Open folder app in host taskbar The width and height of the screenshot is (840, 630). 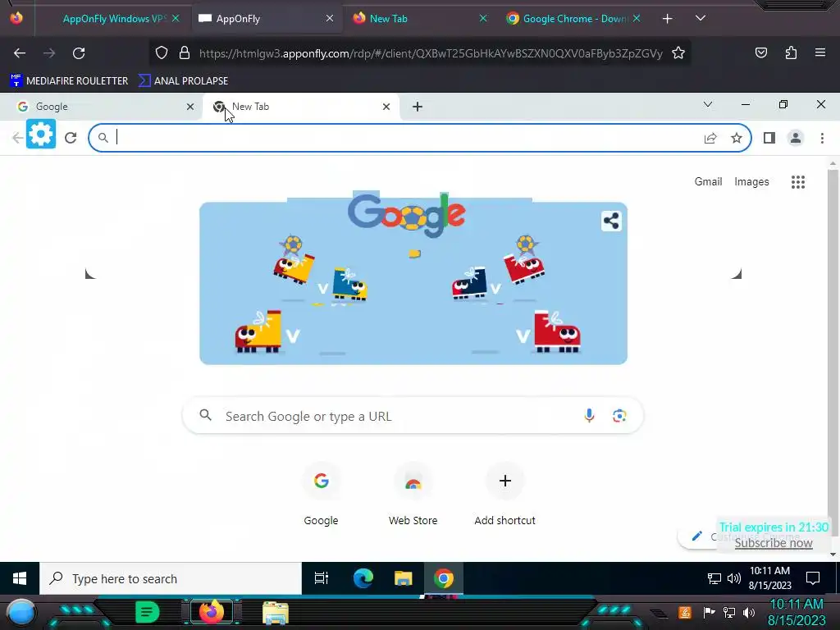(x=276, y=612)
